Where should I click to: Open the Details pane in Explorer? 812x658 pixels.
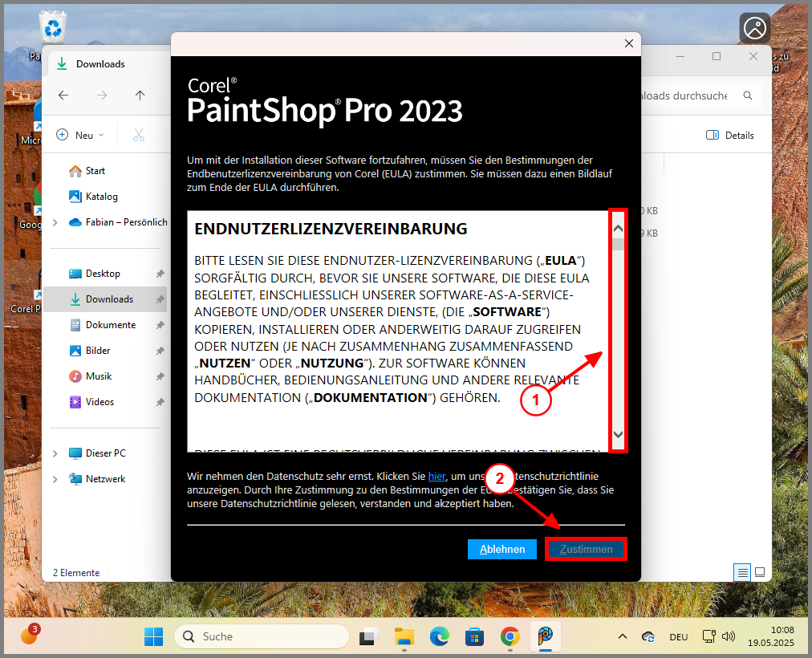click(x=729, y=135)
